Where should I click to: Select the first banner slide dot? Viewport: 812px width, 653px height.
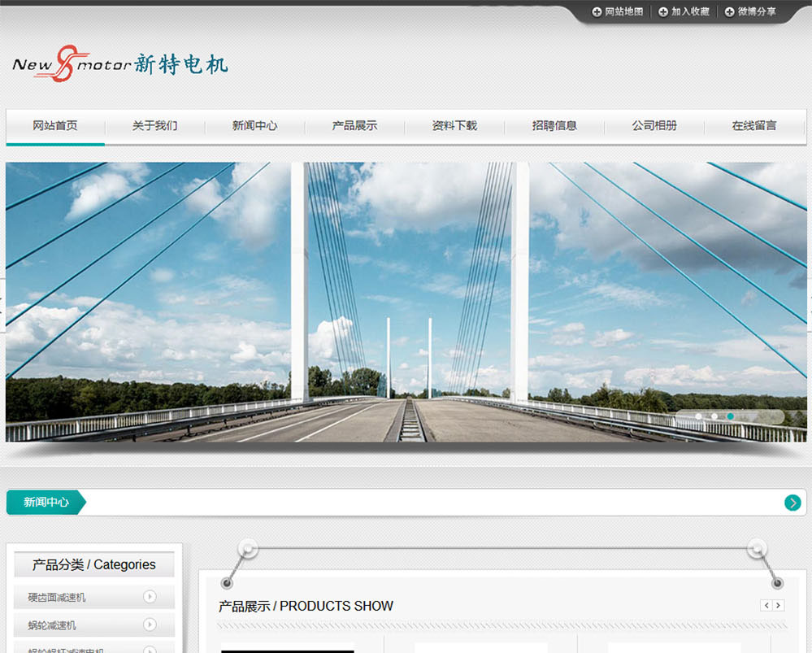coord(698,416)
